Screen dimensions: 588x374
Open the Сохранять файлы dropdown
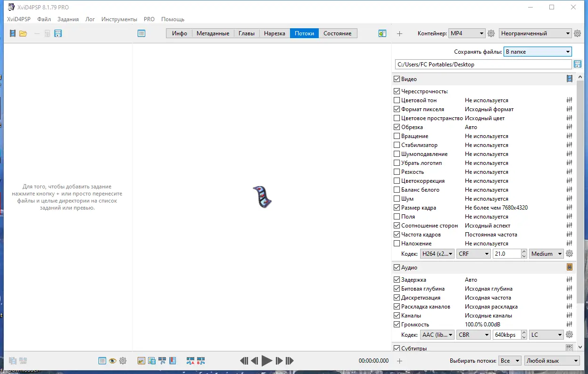(538, 52)
